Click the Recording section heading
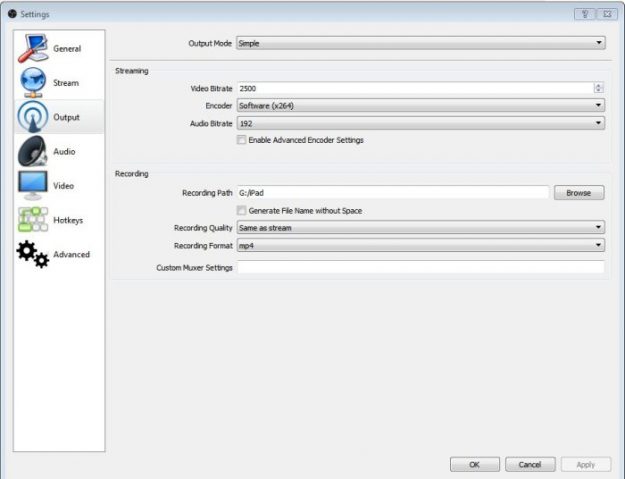Viewport: 625px width, 479px height. point(132,174)
